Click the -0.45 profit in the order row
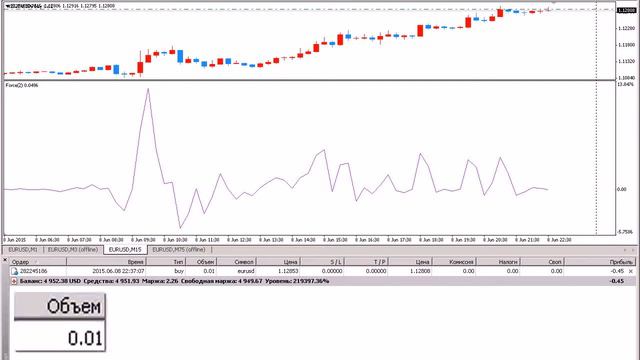The width and height of the screenshot is (640, 360). click(x=618, y=271)
